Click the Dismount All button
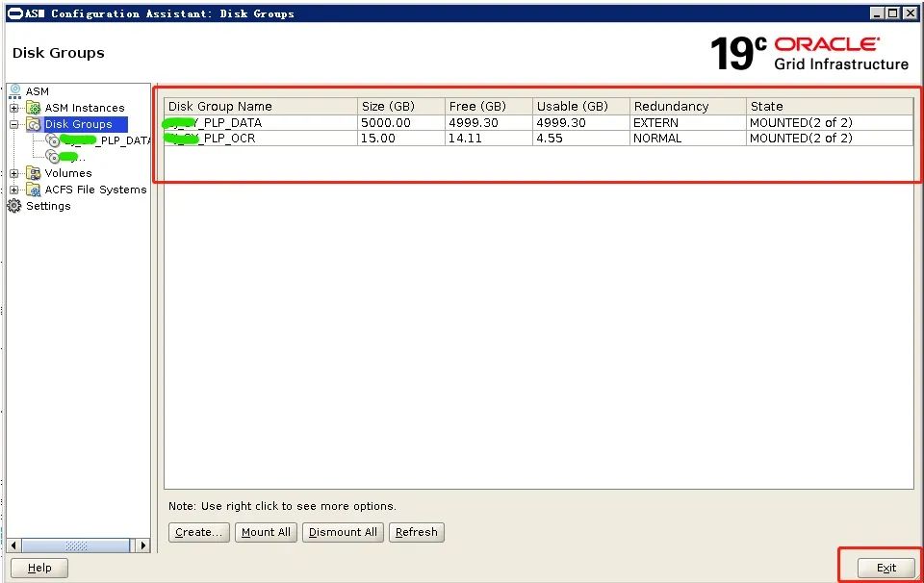This screenshot has width=924, height=583. tap(343, 532)
